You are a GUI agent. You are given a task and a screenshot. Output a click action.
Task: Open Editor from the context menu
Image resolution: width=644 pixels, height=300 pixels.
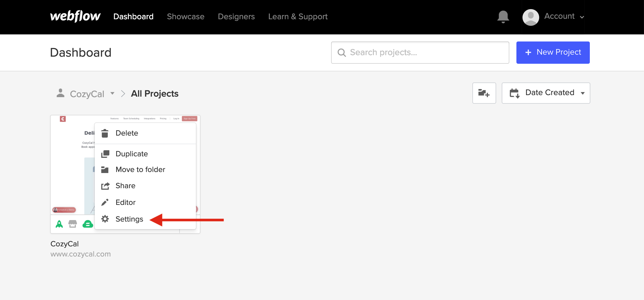(125, 202)
